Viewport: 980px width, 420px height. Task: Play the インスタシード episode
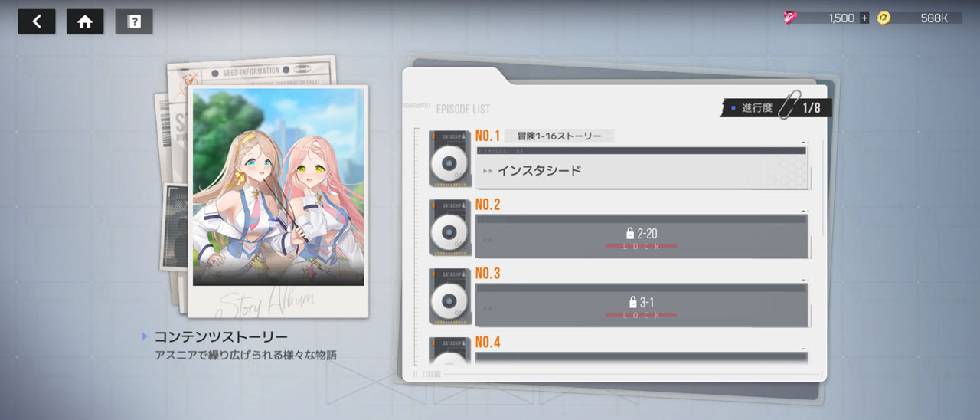642,168
